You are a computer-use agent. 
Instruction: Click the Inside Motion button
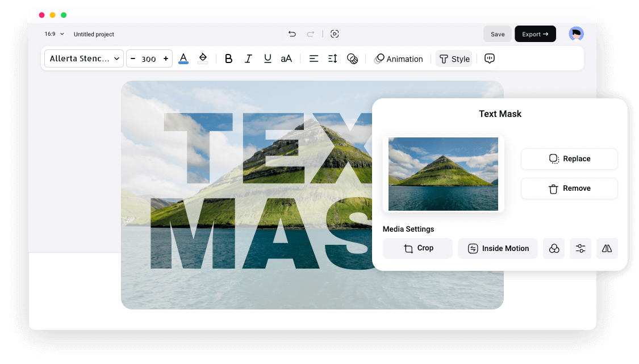coord(498,248)
